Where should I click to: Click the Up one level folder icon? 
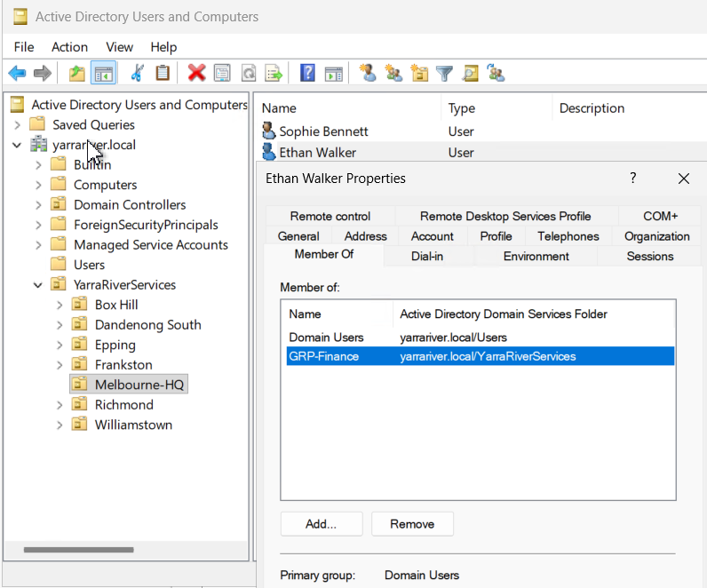tap(77, 73)
